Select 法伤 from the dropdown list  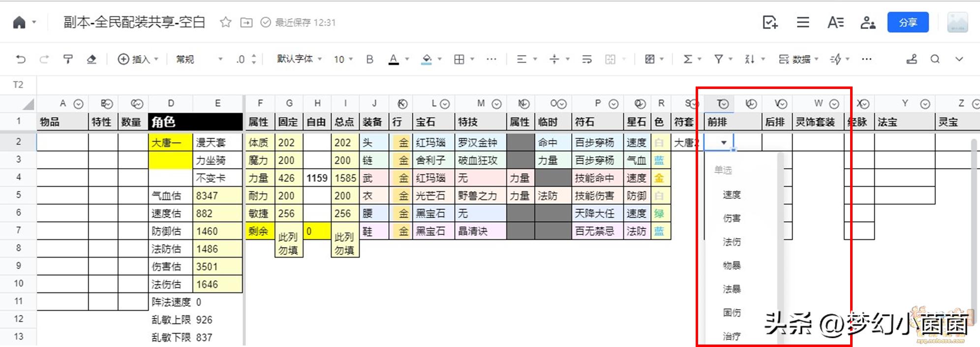(x=732, y=242)
